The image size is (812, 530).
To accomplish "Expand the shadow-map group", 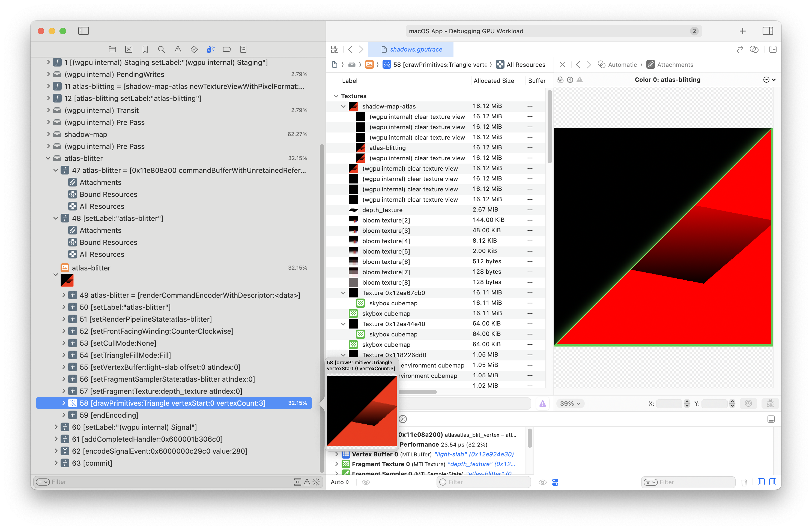I will click(x=48, y=134).
